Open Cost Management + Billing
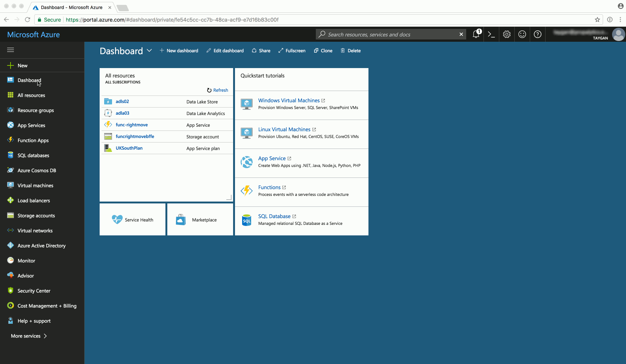Viewport: 626px width, 364px height. tap(42, 306)
